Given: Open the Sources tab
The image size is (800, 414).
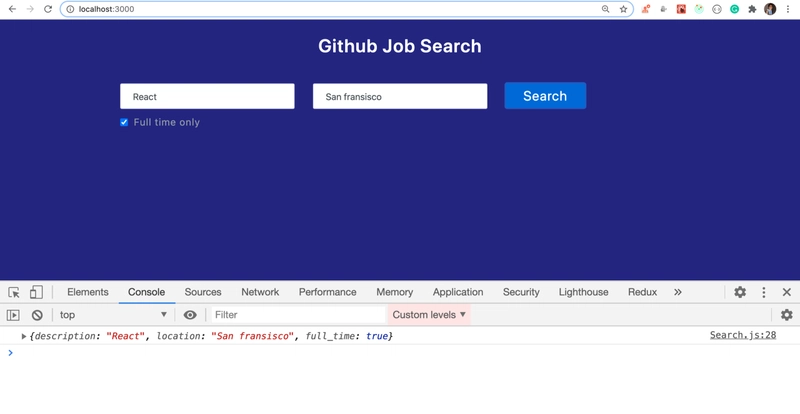Looking at the screenshot, I should 203,292.
